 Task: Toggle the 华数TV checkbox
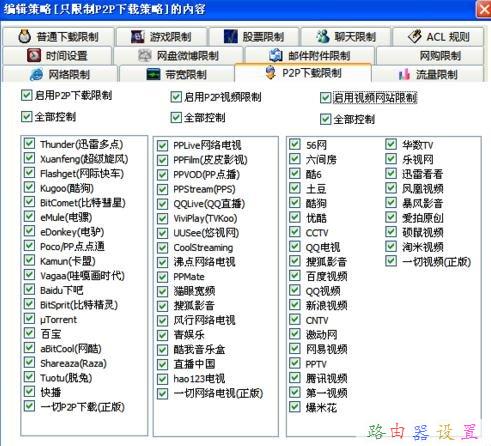tap(391, 144)
